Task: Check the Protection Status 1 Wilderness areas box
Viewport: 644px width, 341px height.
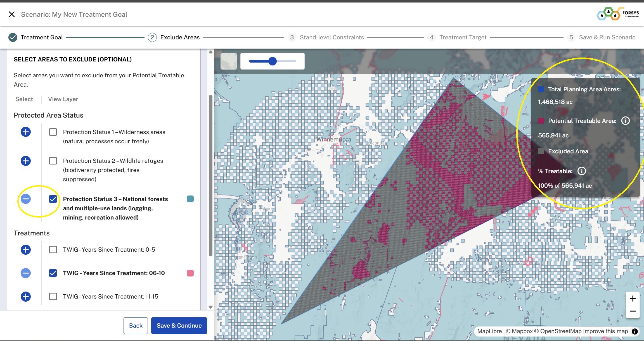Action: [x=53, y=132]
